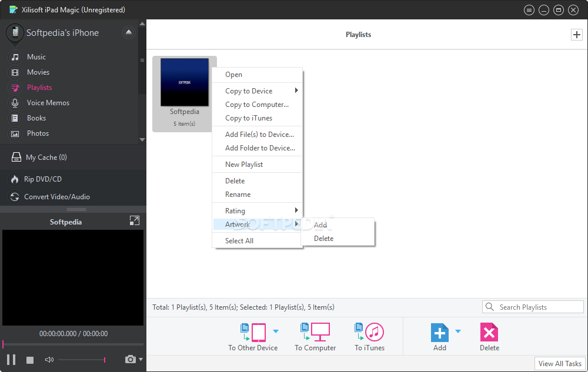The image size is (588, 372).
Task: Adjust the preview volume slider
Action: [x=81, y=360]
